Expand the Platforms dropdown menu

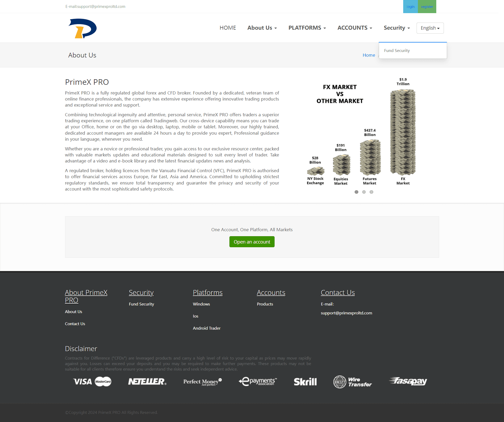[307, 28]
